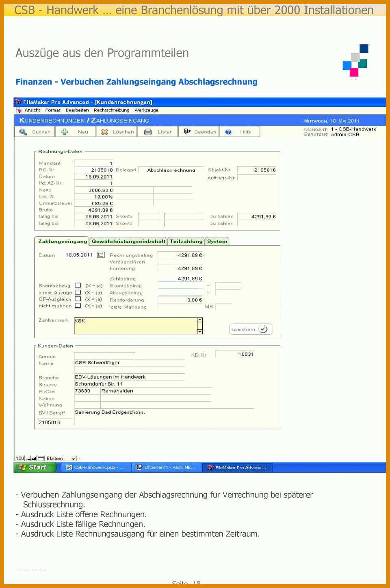The height and width of the screenshot is (588, 390).
Task: Click the Windows Start button
Action: (35, 467)
